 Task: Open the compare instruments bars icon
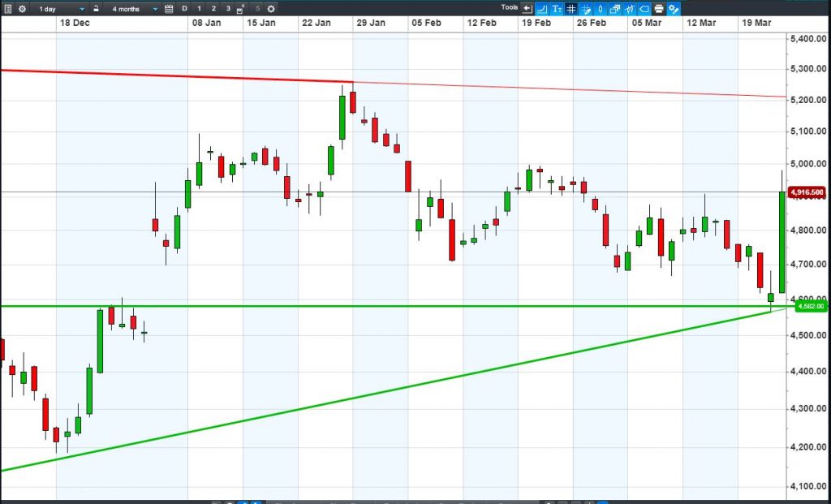tap(630, 8)
